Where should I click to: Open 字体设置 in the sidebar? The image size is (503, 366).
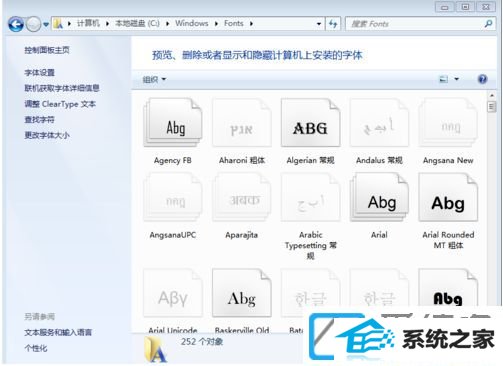(40, 73)
